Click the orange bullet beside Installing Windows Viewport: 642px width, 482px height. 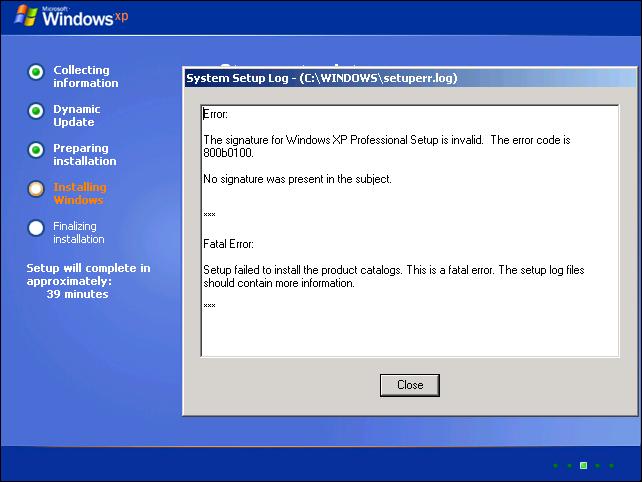point(36,189)
